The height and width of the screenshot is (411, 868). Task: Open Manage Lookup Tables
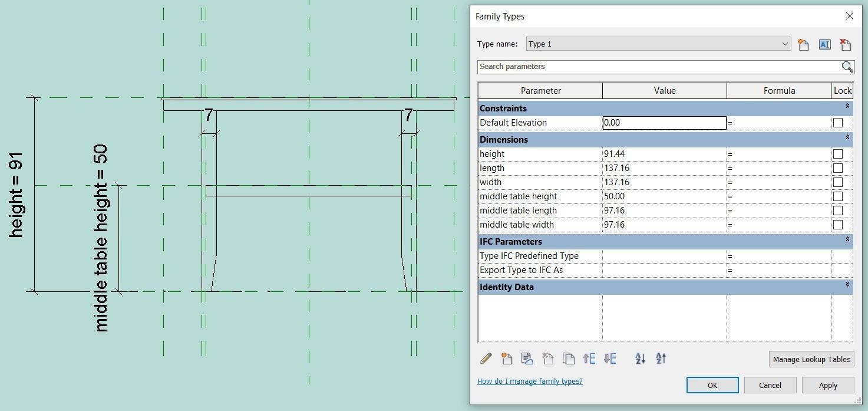[x=811, y=359]
